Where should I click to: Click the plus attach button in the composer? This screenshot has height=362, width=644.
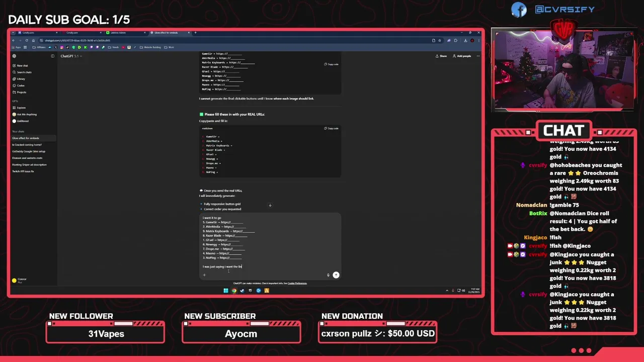click(x=204, y=275)
